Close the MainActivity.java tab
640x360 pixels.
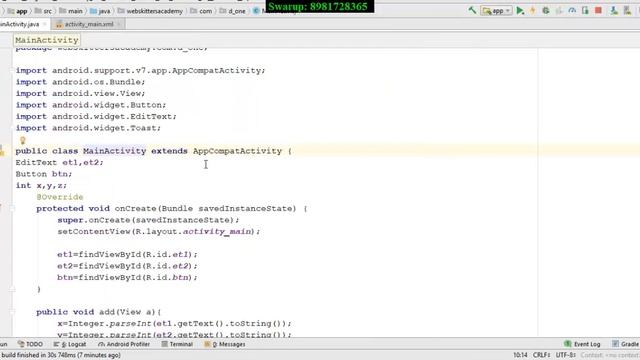45,24
